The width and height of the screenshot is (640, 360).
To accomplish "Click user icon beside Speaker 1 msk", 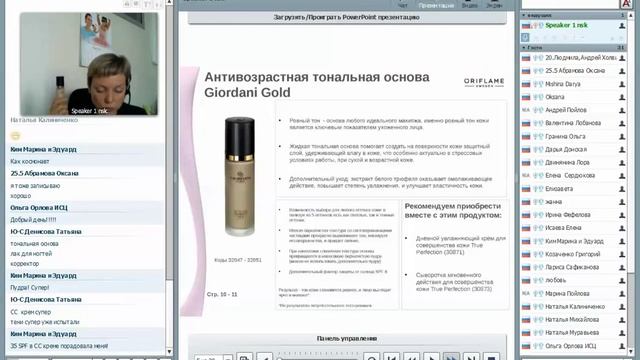I will tap(622, 26).
